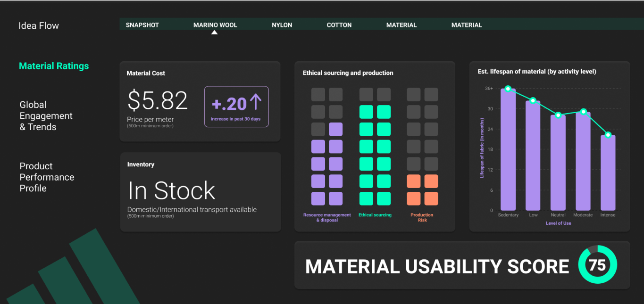Open the SNAPSHOT tab
The image size is (644, 304).
[142, 25]
